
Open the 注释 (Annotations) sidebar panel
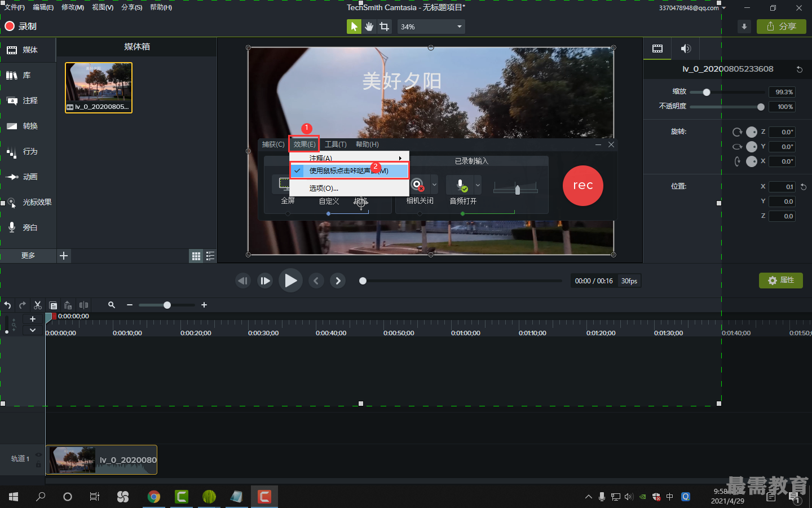pyautogui.click(x=27, y=100)
